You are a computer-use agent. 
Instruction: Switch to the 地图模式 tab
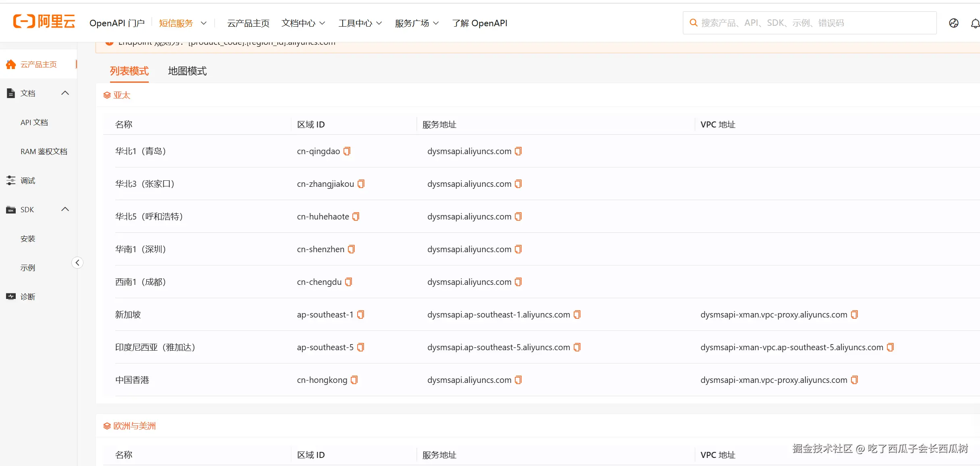pos(187,71)
